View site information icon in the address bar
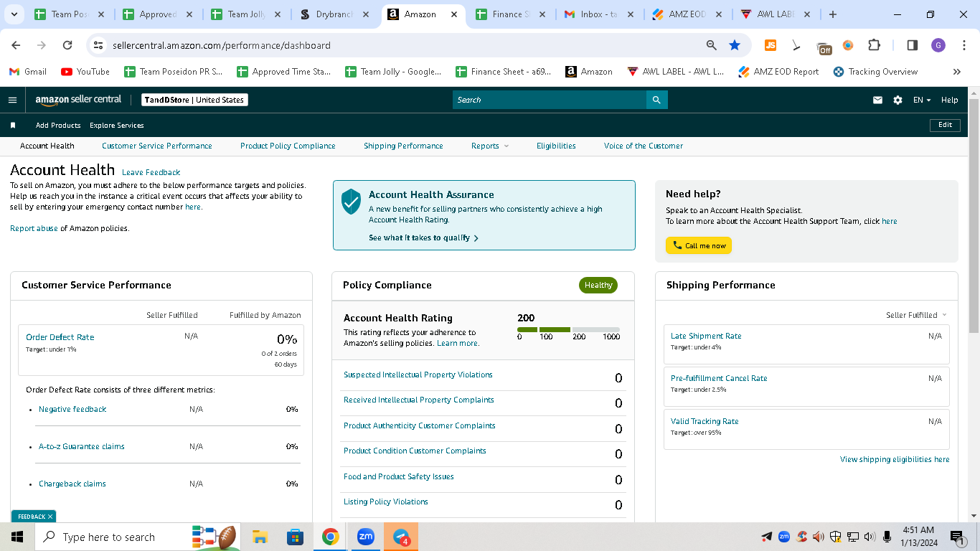This screenshot has width=980, height=551. 99,45
